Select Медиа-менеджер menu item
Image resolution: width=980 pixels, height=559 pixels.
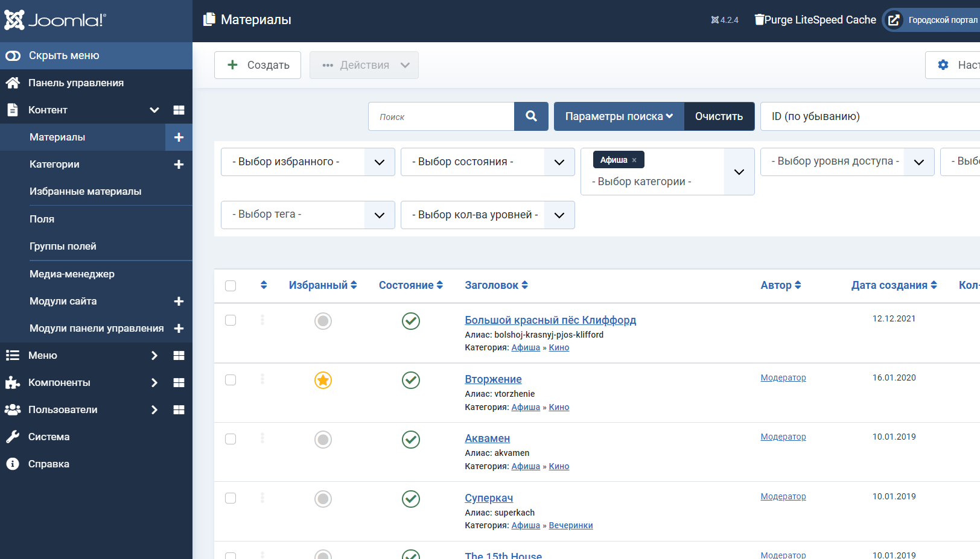pyautogui.click(x=72, y=274)
